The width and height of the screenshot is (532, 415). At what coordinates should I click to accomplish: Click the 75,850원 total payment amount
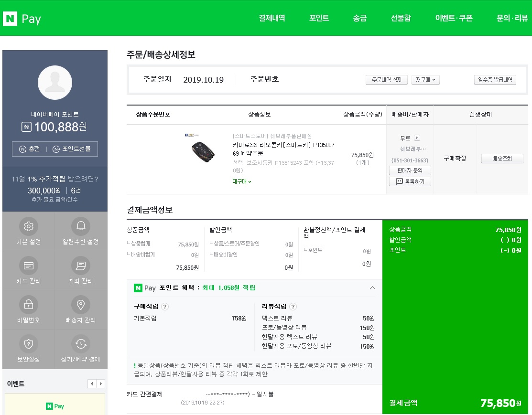(x=501, y=403)
